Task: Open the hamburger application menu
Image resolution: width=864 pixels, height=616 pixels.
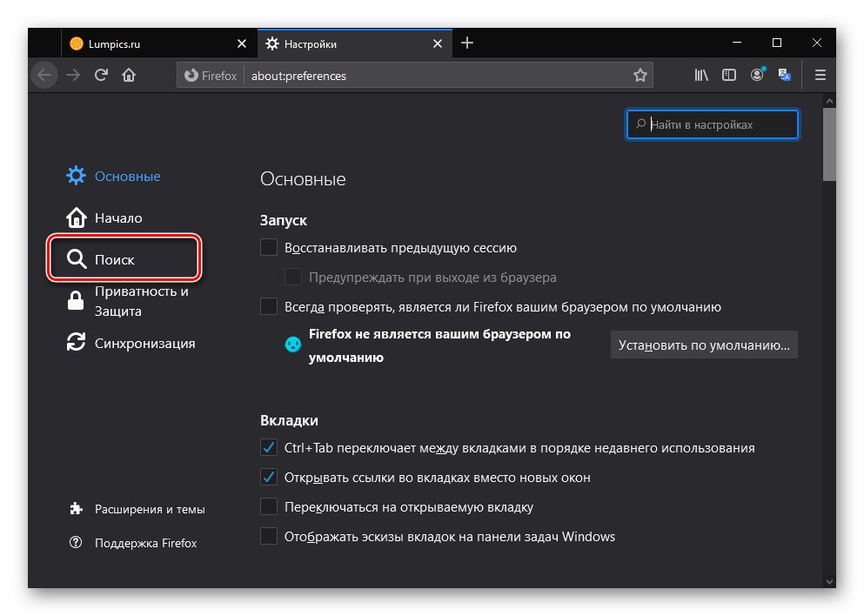Action: point(820,76)
